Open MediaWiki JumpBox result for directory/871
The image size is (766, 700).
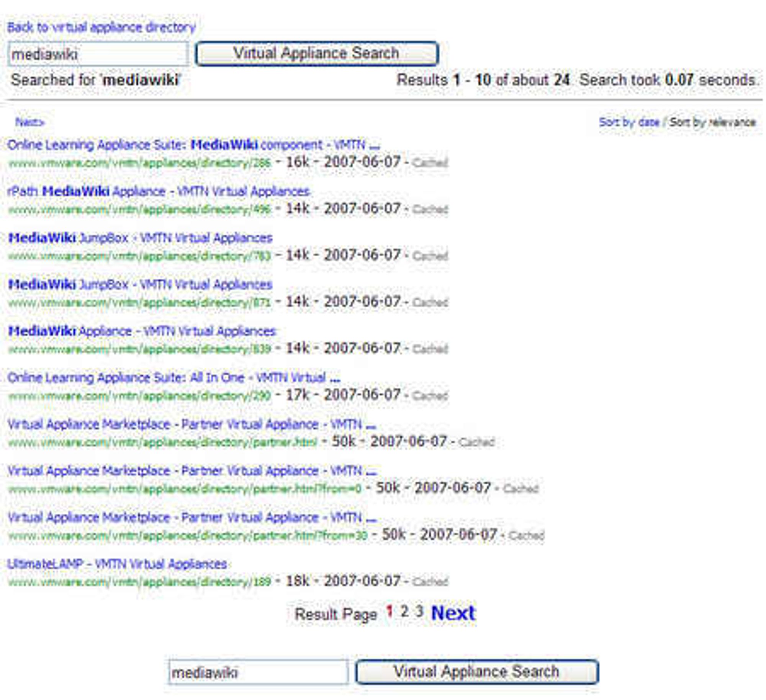[140, 284]
